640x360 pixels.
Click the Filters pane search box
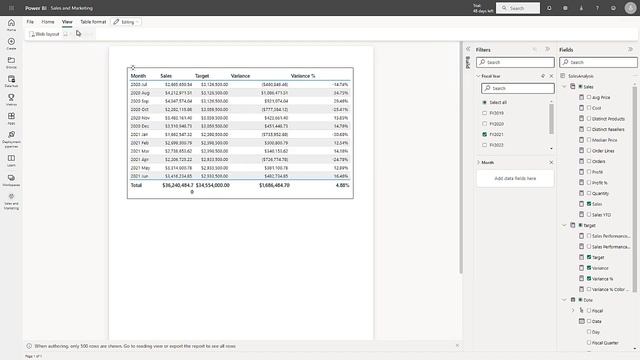click(x=515, y=62)
